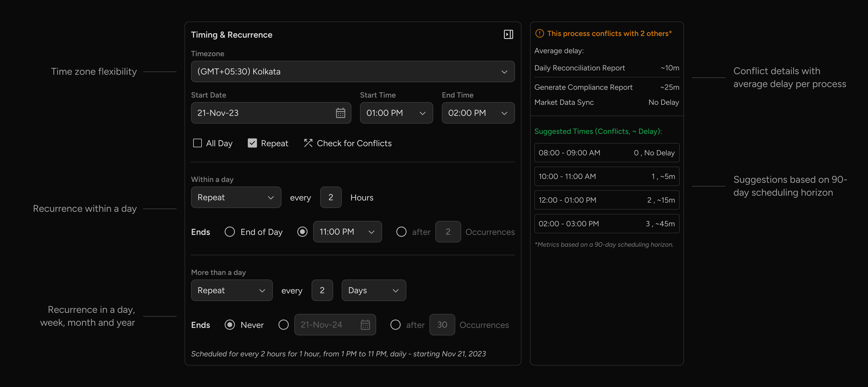Open the End Time 02:00 PM dropdown
868x387 pixels.
tap(478, 113)
